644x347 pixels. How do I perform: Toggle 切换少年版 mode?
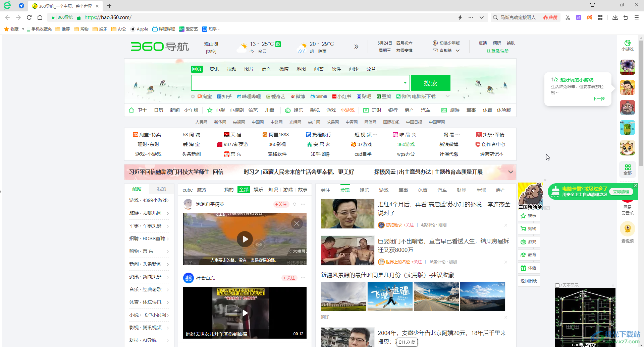click(x=446, y=43)
